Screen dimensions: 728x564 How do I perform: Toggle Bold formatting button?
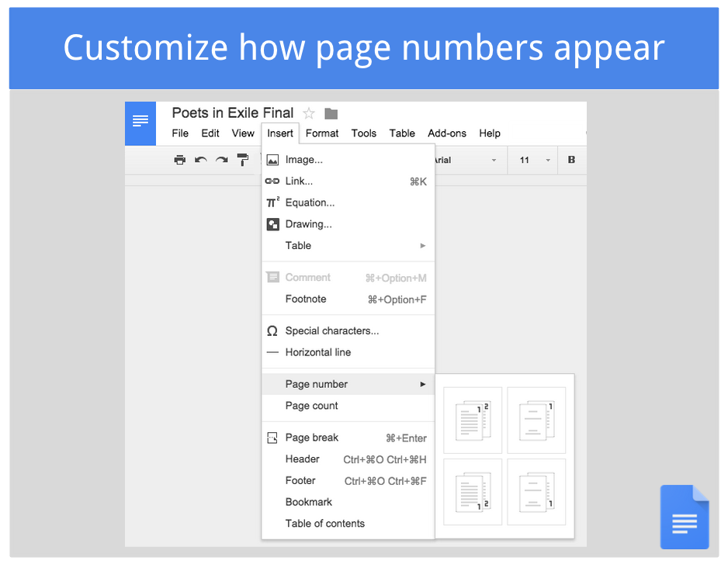point(571,160)
